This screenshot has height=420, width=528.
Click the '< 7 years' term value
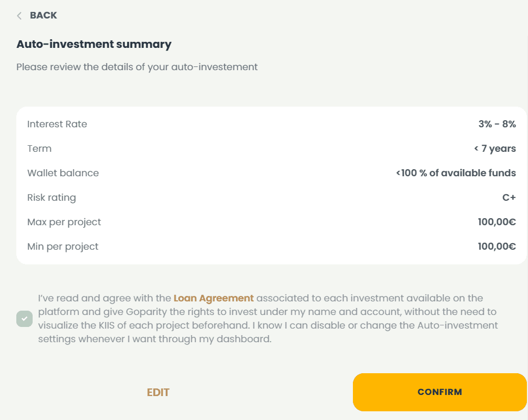pos(494,149)
